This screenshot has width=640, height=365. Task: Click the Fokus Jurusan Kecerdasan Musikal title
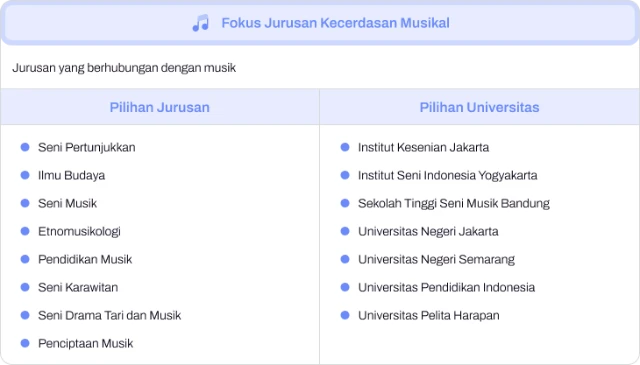pos(336,23)
